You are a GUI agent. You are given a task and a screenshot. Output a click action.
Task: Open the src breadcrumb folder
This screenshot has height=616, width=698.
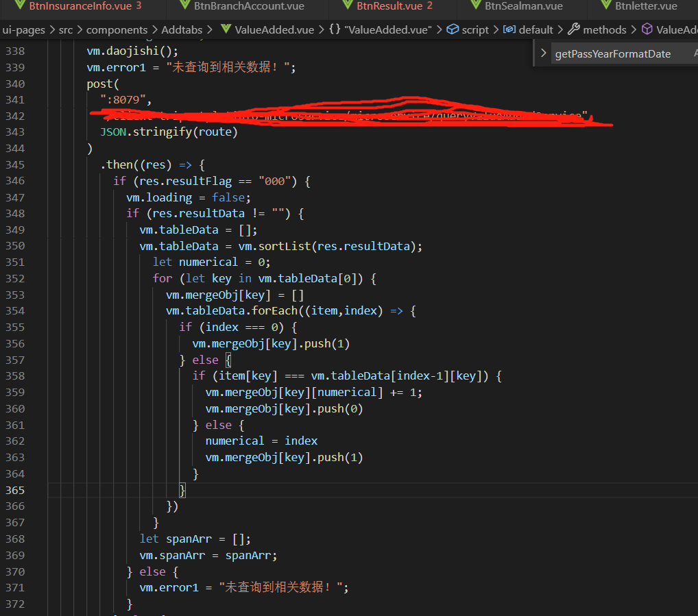(x=65, y=29)
